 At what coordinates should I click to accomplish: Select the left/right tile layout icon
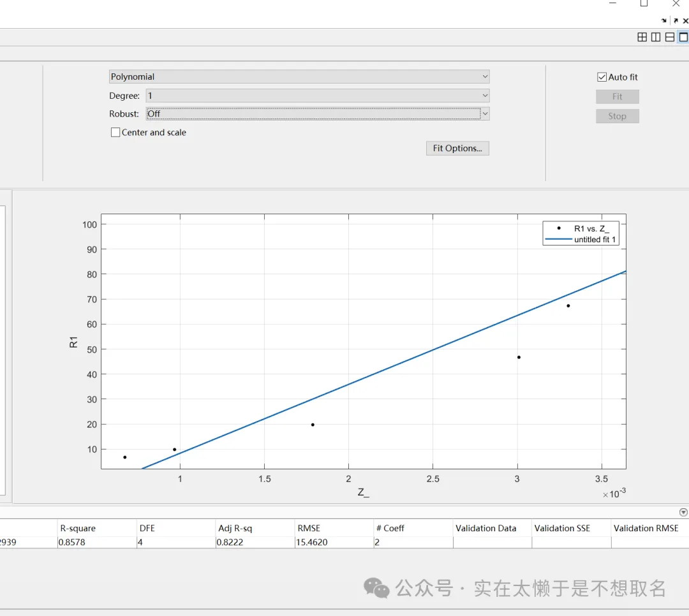point(656,38)
